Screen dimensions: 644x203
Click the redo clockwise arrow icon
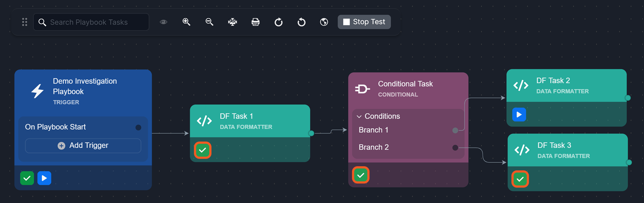pos(278,22)
